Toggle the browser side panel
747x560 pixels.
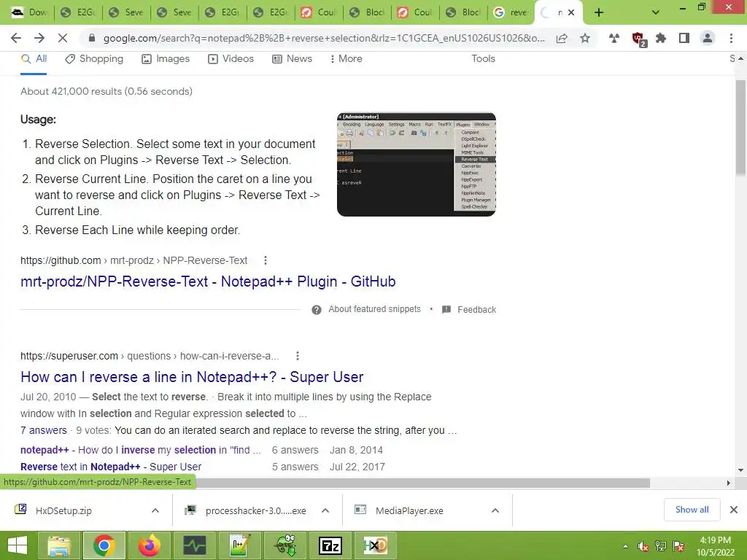[684, 38]
